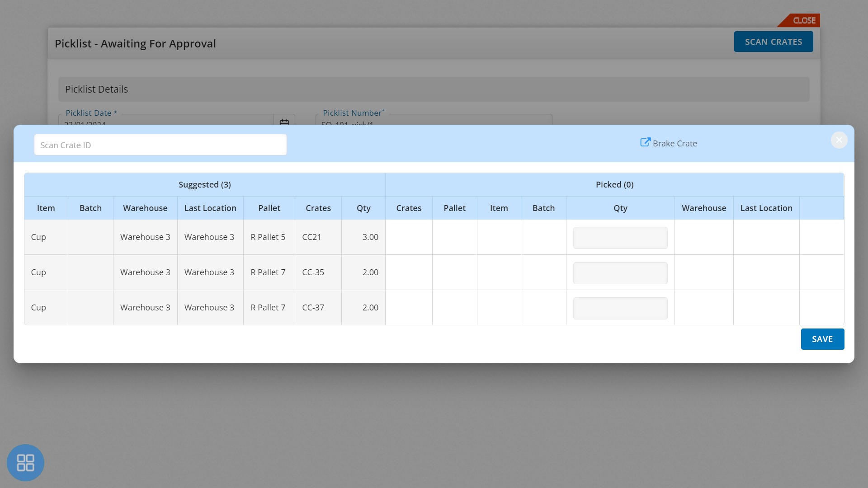Select the Picked (0) column header
Screen dimensions: 868x488
615,184
